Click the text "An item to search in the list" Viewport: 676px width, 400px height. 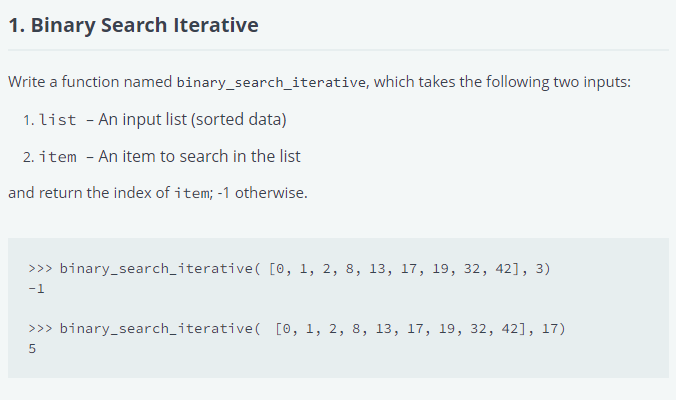click(199, 156)
